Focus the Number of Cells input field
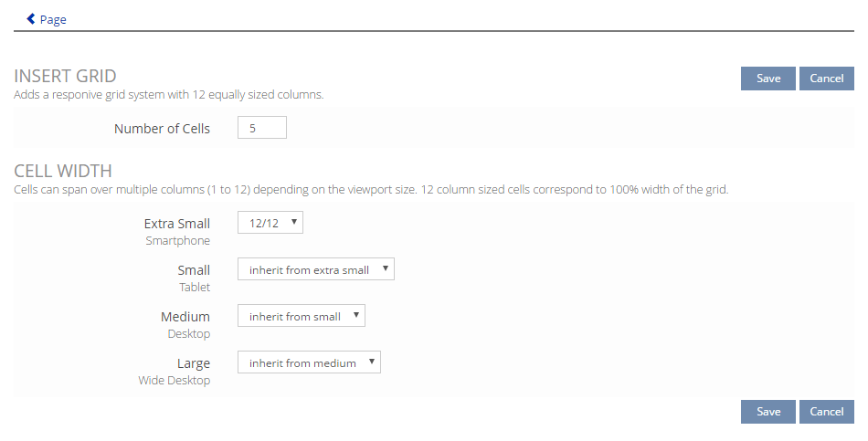The image size is (868, 441). (x=261, y=129)
